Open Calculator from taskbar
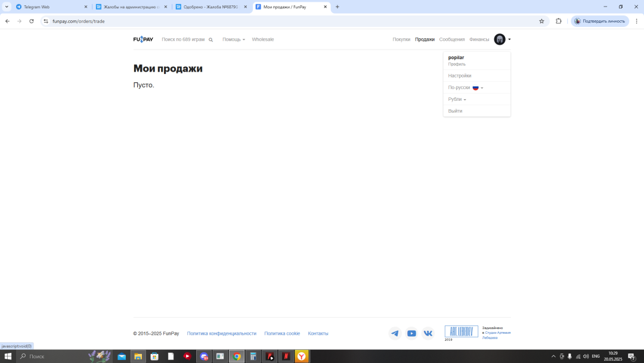644x363 pixels. 253,356
